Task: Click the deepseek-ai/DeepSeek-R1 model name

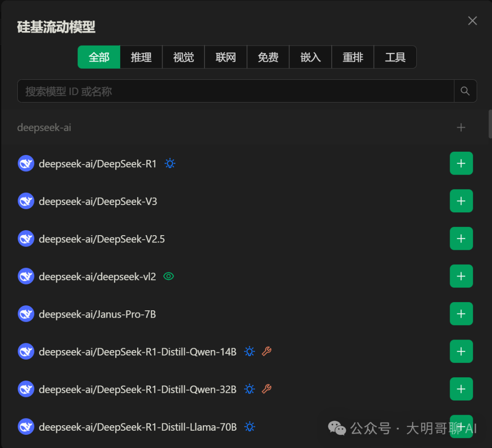Action: coord(97,164)
